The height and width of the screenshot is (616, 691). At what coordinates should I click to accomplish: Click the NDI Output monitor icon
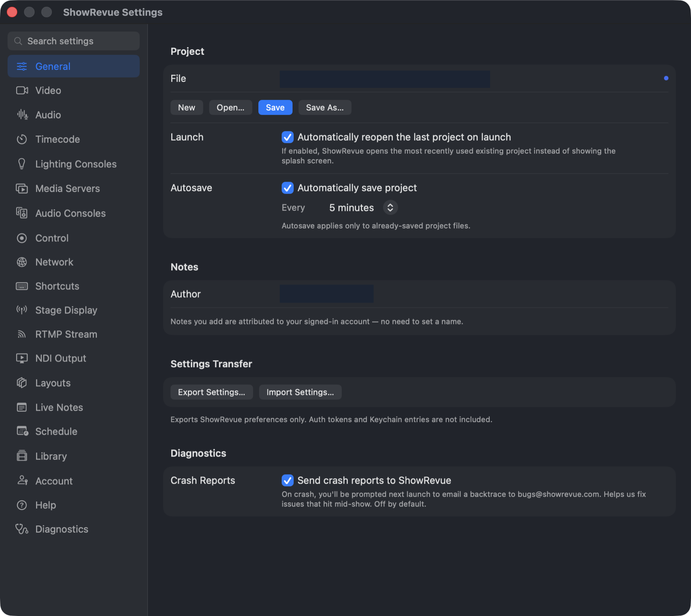click(x=22, y=358)
